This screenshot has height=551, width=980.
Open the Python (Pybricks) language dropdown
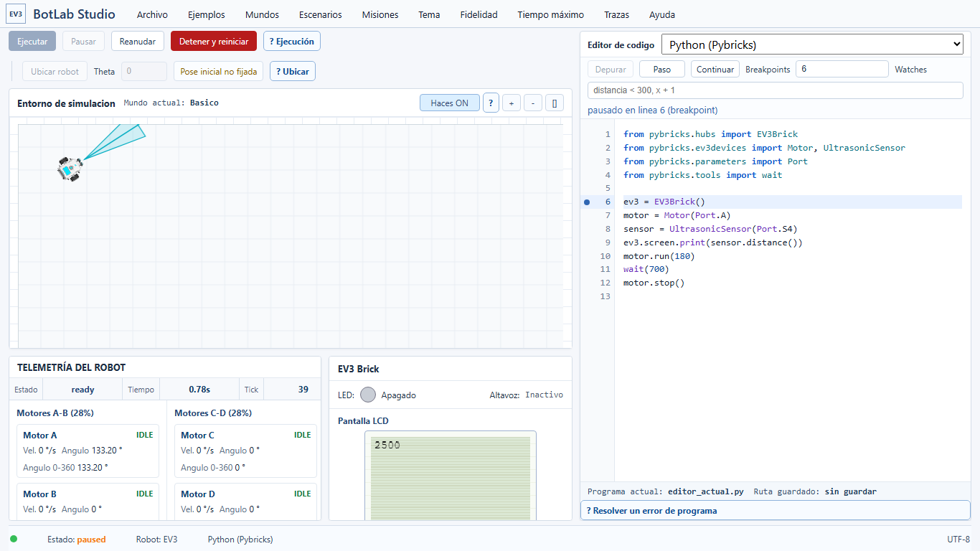tap(812, 44)
